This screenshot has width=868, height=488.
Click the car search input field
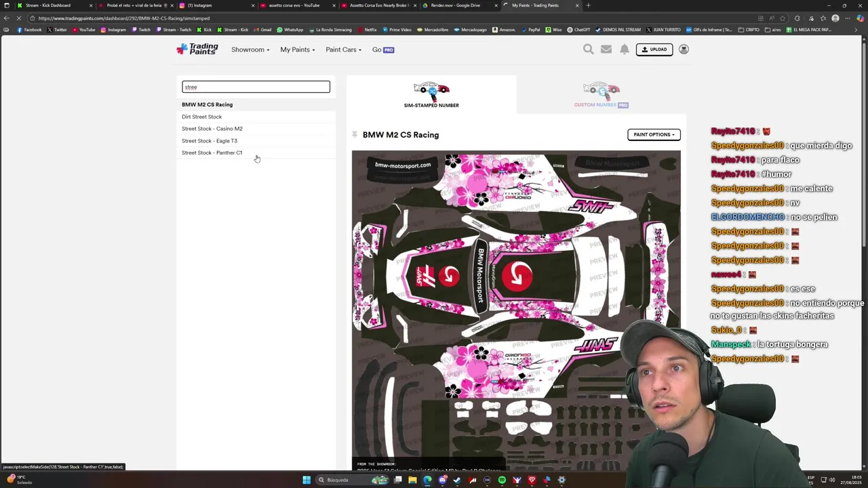click(256, 87)
